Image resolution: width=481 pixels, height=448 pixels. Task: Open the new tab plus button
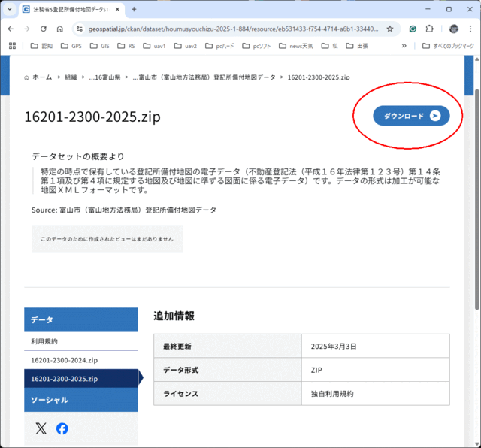tap(134, 9)
